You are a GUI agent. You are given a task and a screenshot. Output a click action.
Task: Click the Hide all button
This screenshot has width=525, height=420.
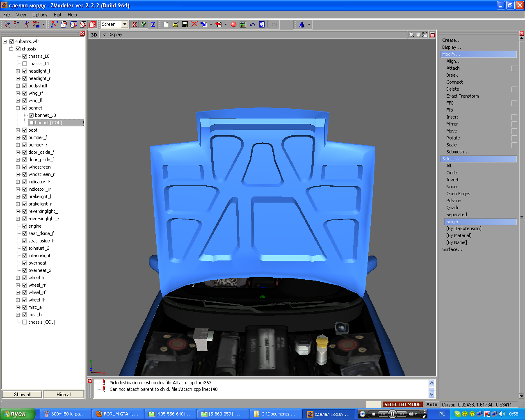click(x=64, y=394)
